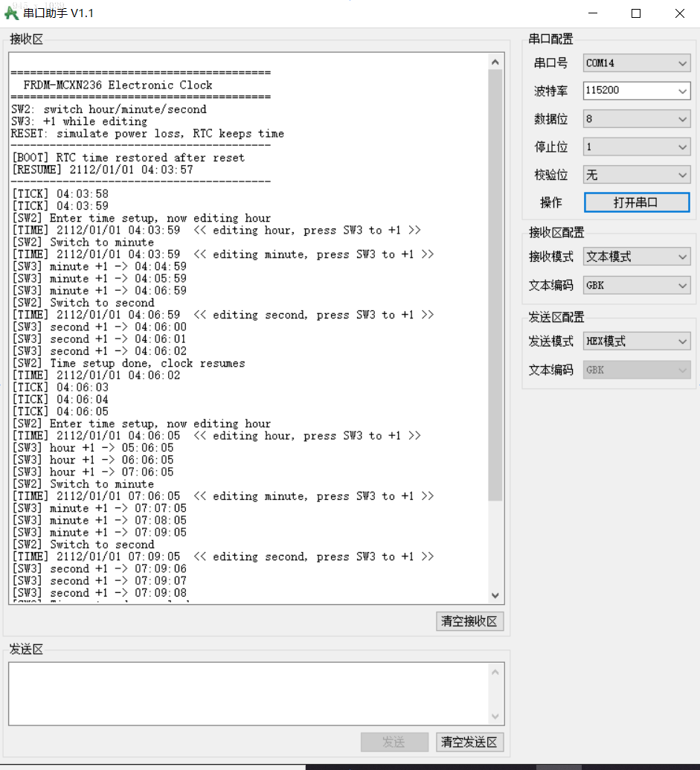Click the SW2: switch hour/minute/second line
Screen dimensions: 700x770
pyautogui.click(x=109, y=109)
